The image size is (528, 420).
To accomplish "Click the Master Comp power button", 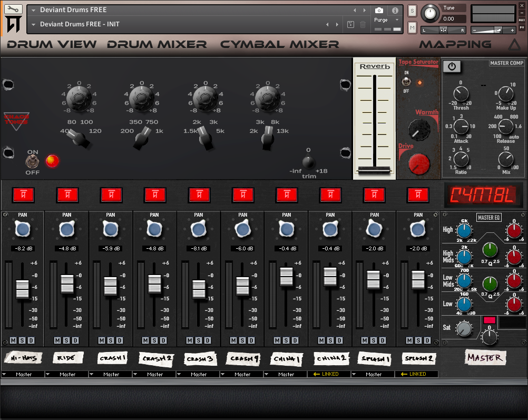I will click(x=452, y=66).
